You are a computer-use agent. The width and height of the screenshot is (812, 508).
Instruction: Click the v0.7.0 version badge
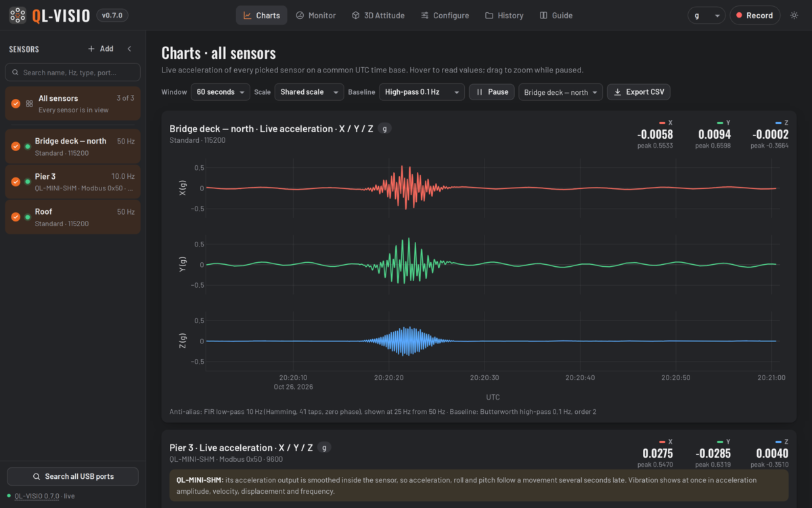[x=112, y=16]
